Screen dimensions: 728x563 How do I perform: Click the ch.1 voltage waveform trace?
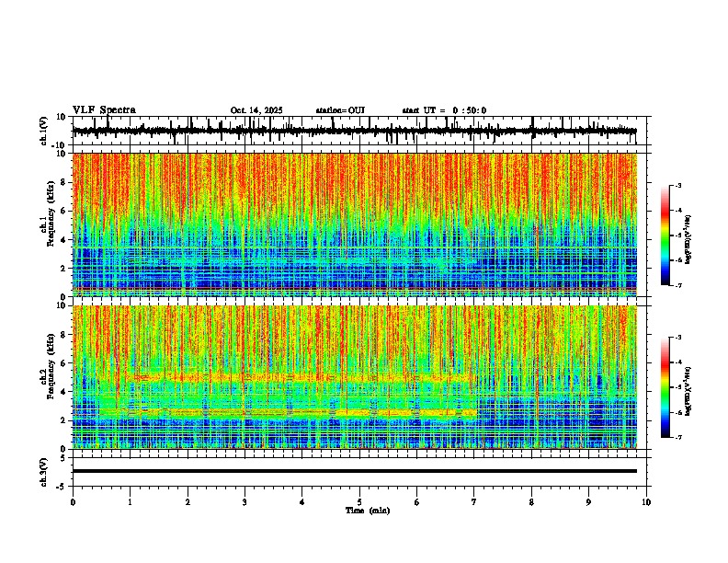tap(354, 131)
